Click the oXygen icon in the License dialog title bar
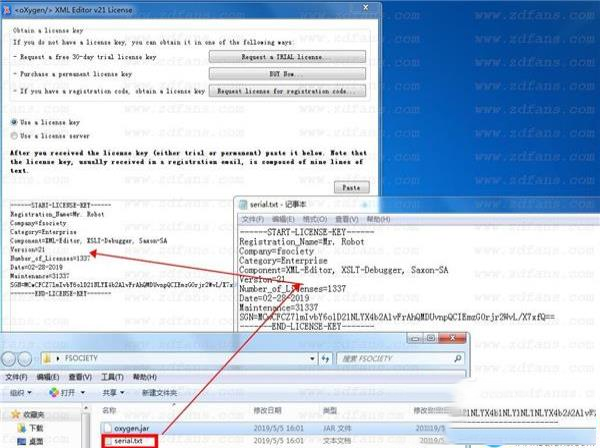This screenshot has width=600, height=448. pos(6,10)
